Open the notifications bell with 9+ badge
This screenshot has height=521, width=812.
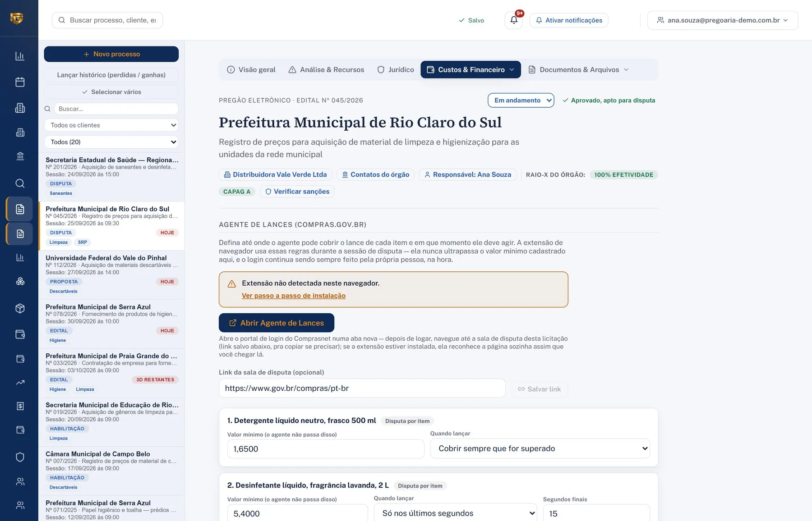point(514,20)
